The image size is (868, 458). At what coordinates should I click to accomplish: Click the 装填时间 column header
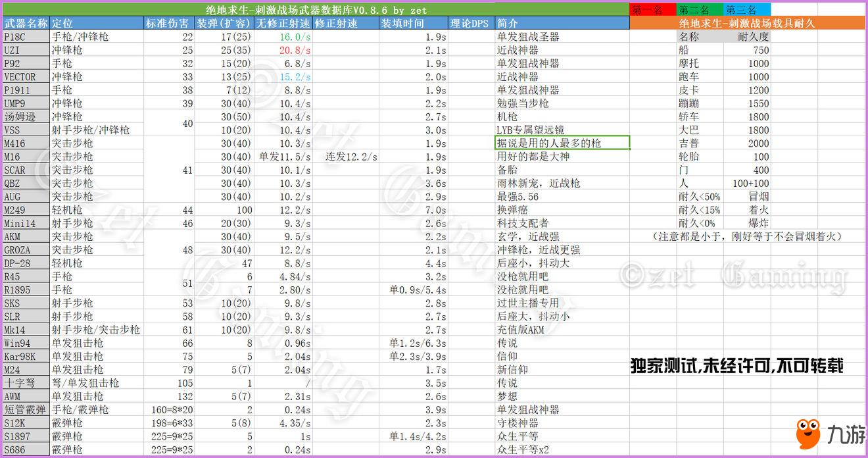coord(414,23)
